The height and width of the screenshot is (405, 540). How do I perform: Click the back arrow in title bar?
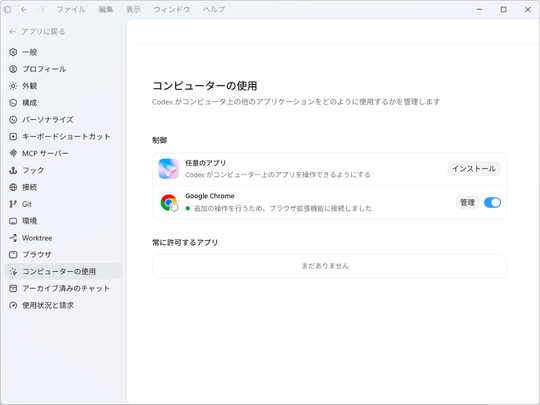(24, 9)
